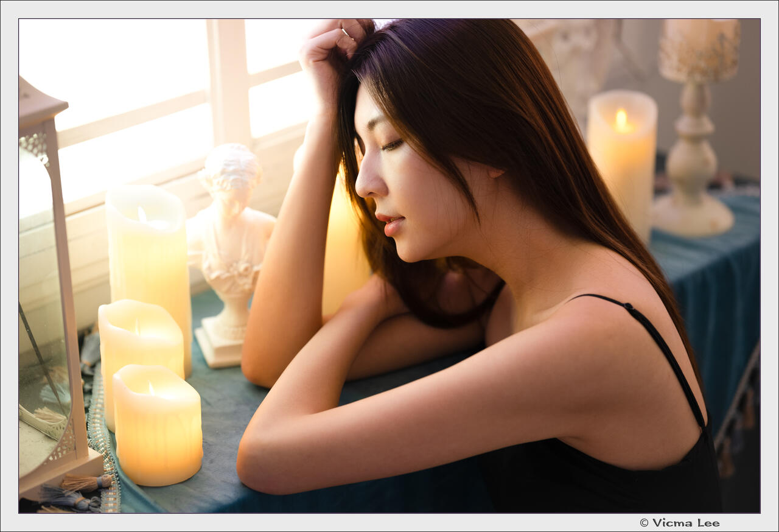The width and height of the screenshot is (779, 532).
Task: Click the woman's closed eye
Action: 391,145
